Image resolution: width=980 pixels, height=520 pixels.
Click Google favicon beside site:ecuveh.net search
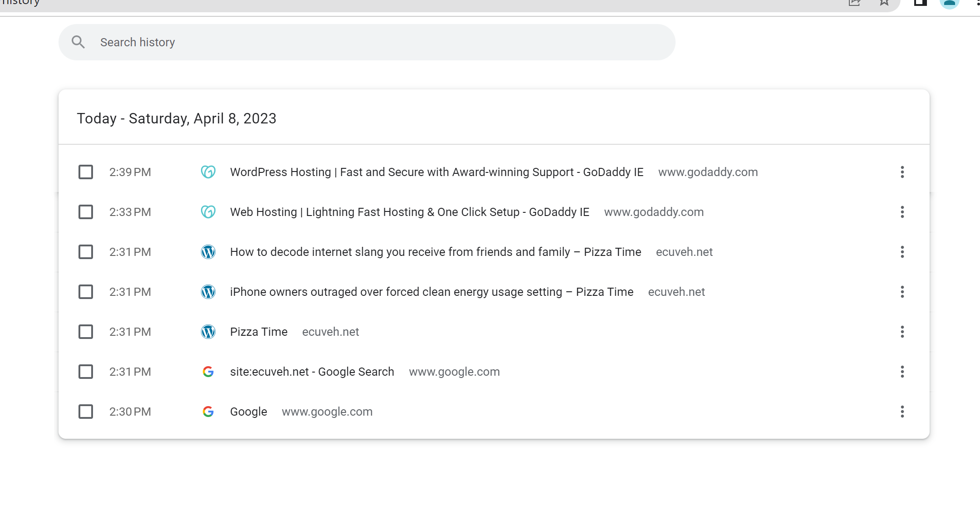(x=208, y=372)
